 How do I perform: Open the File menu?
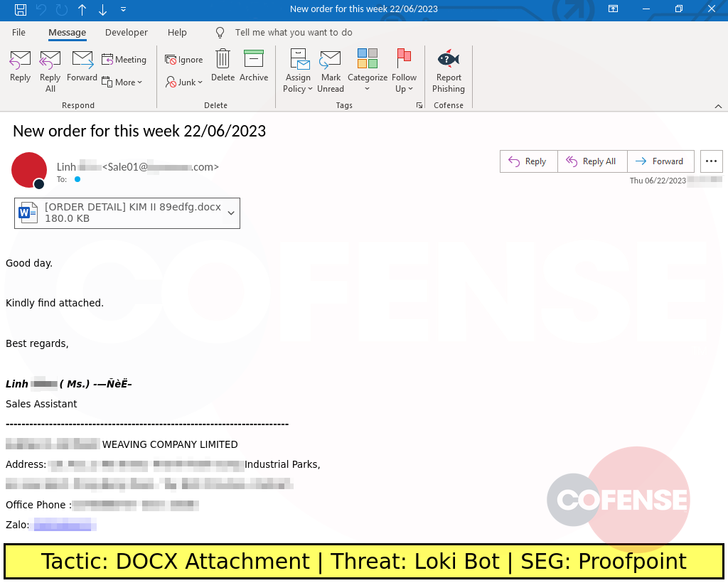pyautogui.click(x=18, y=32)
